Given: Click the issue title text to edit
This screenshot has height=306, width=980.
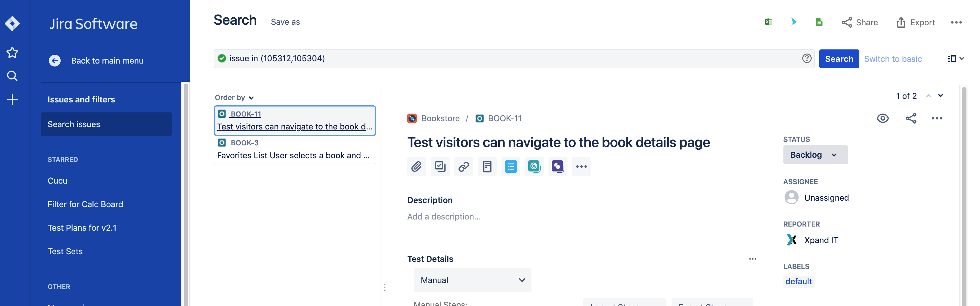Looking at the screenshot, I should [559, 142].
